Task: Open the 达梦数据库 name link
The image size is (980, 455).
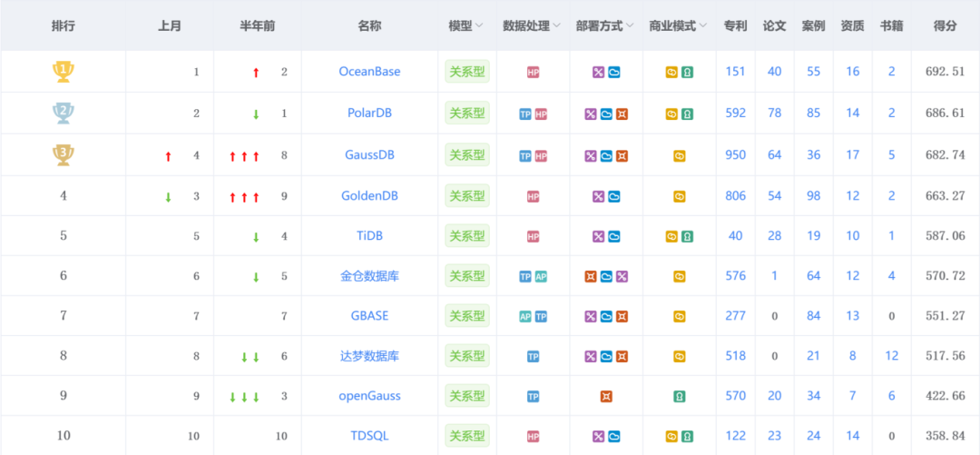Action: click(x=369, y=356)
